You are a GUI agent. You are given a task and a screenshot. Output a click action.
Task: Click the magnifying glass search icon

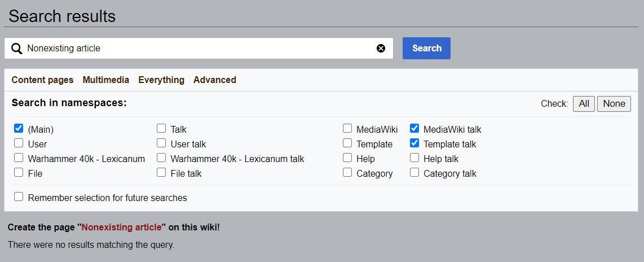click(x=17, y=49)
